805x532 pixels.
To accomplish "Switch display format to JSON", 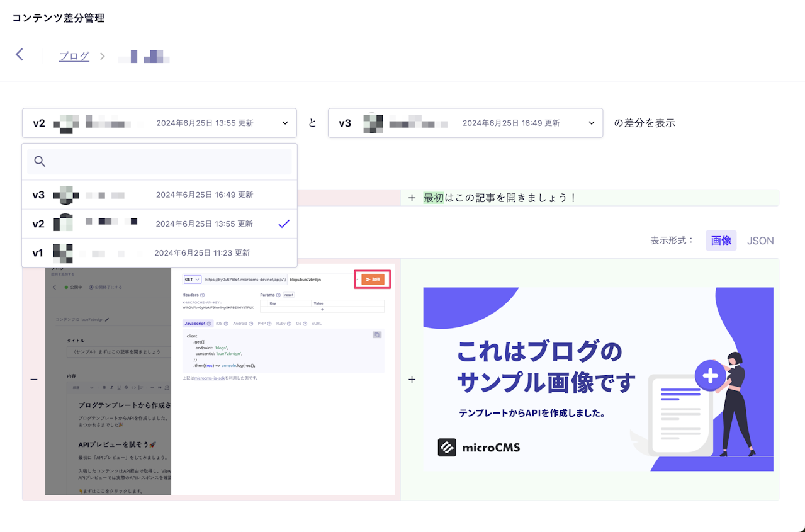I will pos(760,241).
